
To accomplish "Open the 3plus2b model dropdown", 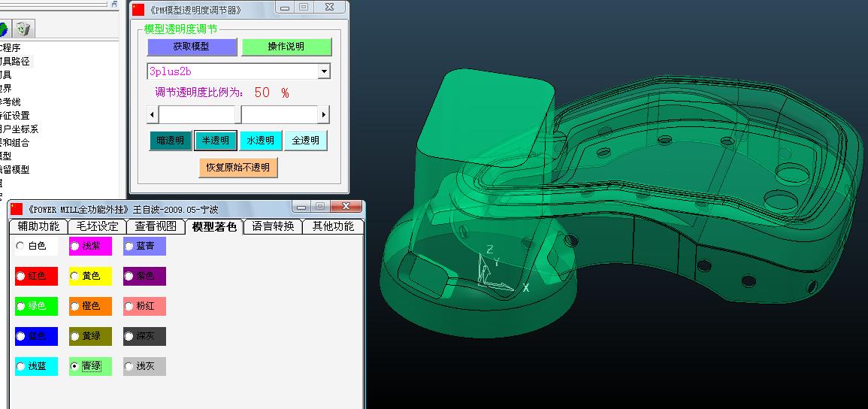I will pyautogui.click(x=325, y=71).
